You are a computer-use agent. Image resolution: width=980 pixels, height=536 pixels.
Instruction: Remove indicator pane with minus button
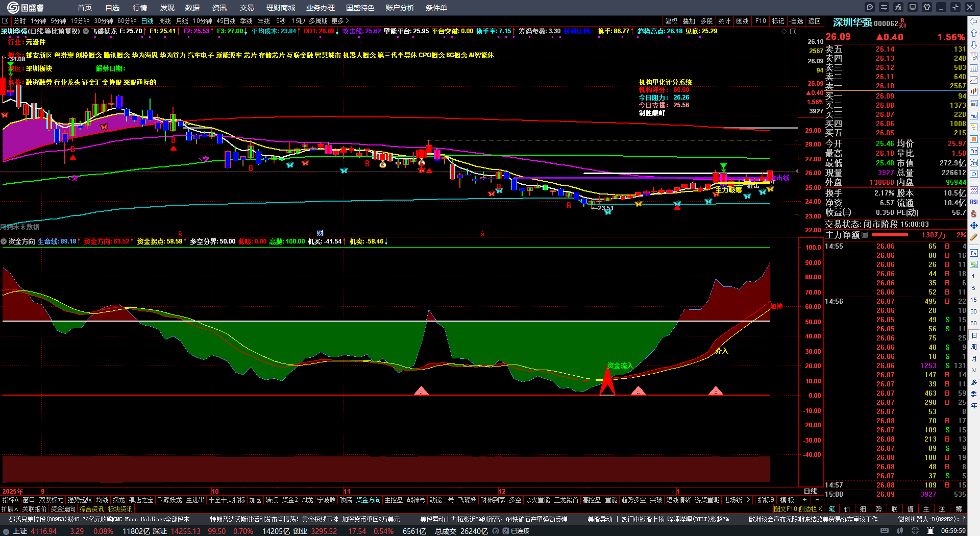(x=817, y=500)
